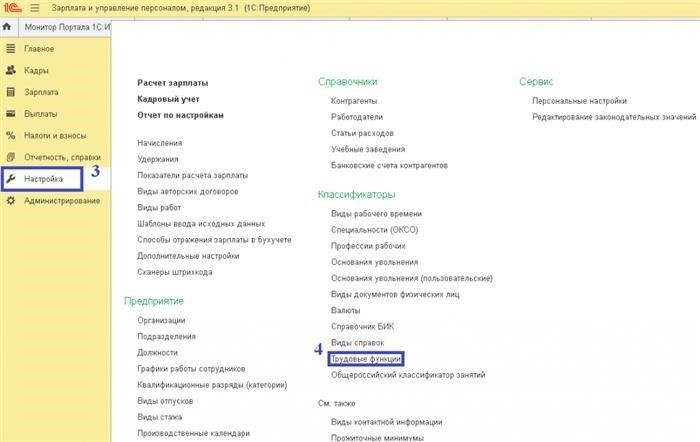
Task: Open Виды документов физических лиц
Action: (395, 294)
